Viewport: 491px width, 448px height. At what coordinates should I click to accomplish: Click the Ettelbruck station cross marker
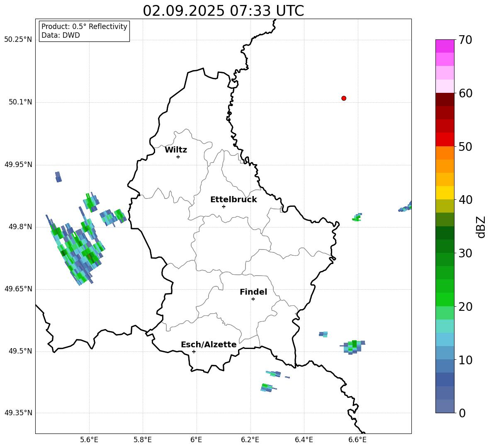tap(224, 206)
